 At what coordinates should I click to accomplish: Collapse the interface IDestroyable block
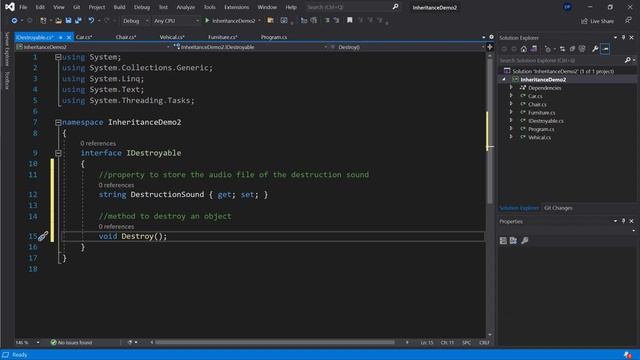click(58, 153)
